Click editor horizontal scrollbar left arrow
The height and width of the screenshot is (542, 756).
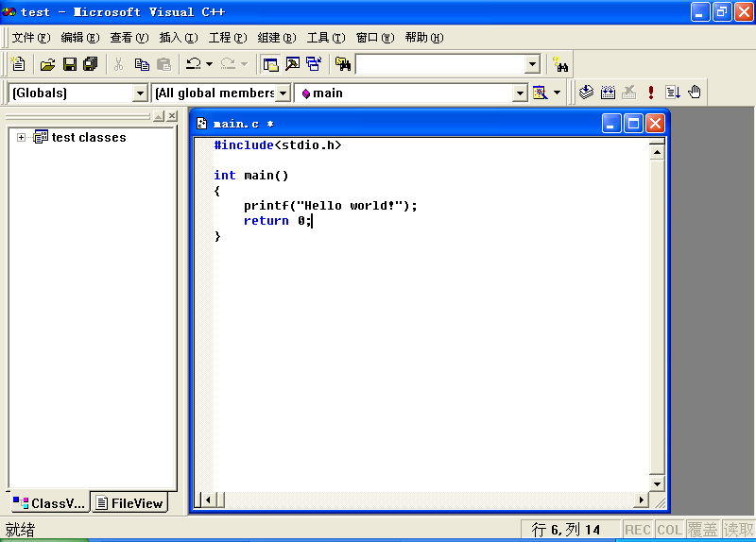pos(208,500)
